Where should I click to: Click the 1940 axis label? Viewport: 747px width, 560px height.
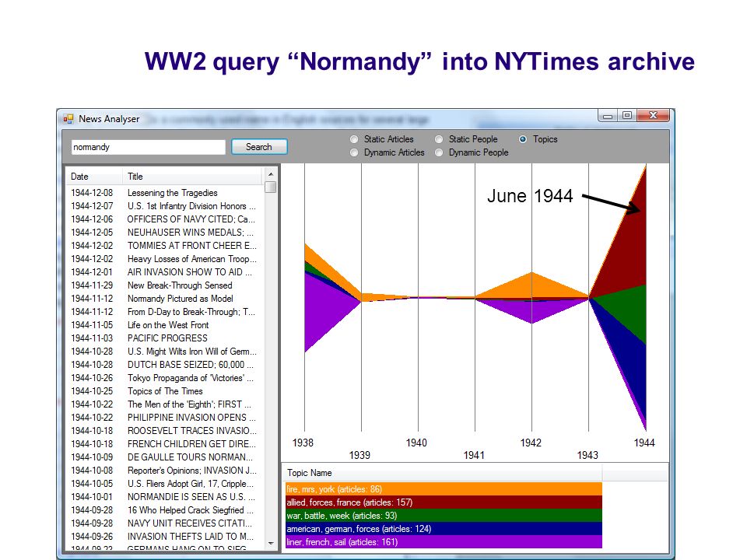[416, 443]
